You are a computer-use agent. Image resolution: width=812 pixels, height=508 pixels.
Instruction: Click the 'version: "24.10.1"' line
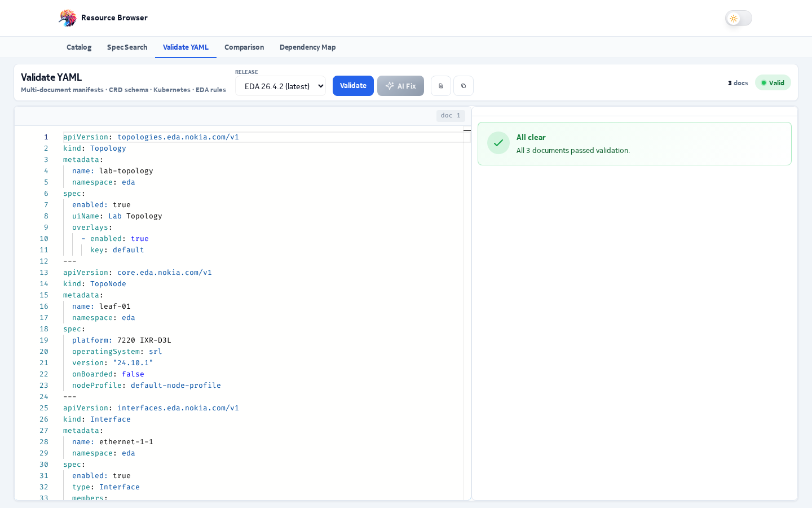click(113, 363)
